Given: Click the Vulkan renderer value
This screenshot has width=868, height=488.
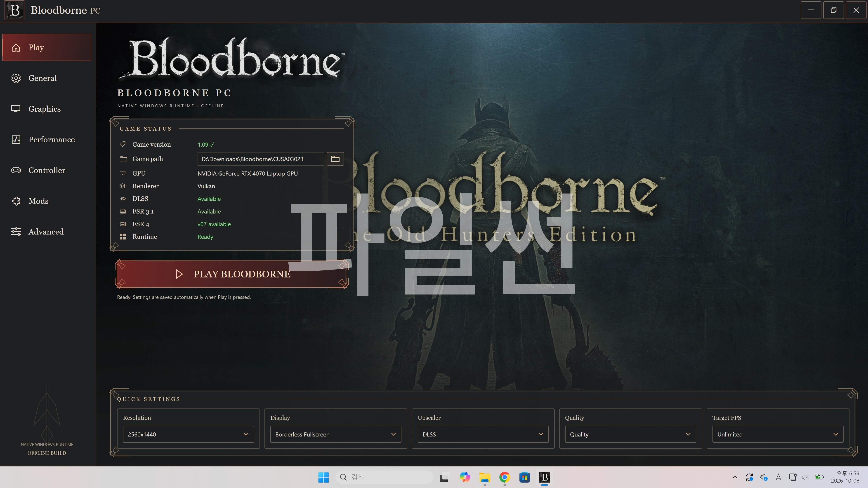Looking at the screenshot, I should (206, 186).
